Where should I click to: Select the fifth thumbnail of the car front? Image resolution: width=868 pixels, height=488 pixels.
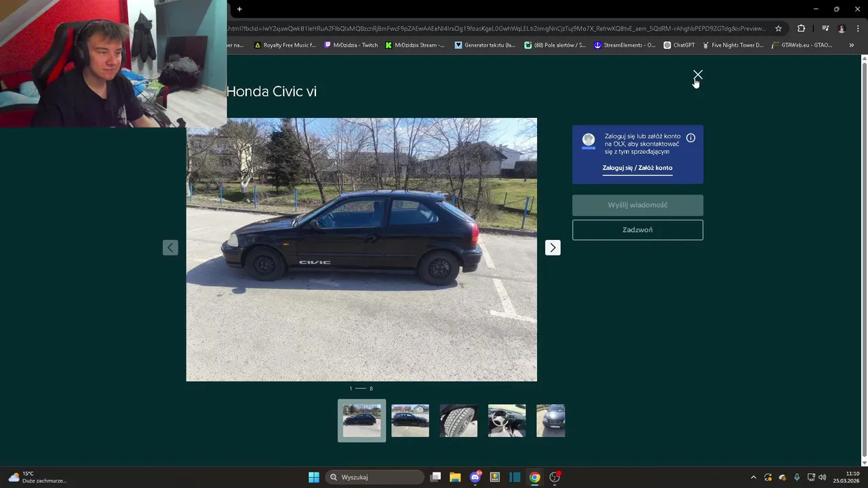[551, 420]
